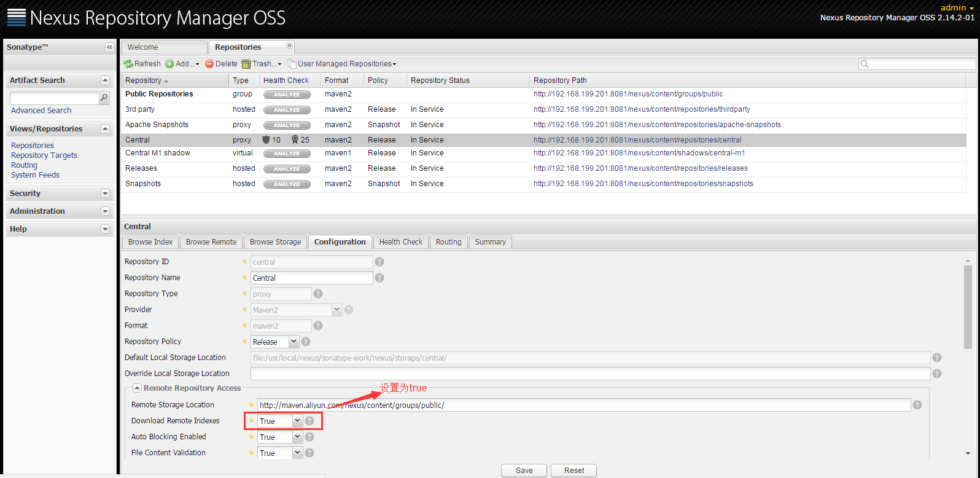The height and width of the screenshot is (478, 980).
Task: Click the Artifact Search magnifier icon
Action: click(x=104, y=98)
